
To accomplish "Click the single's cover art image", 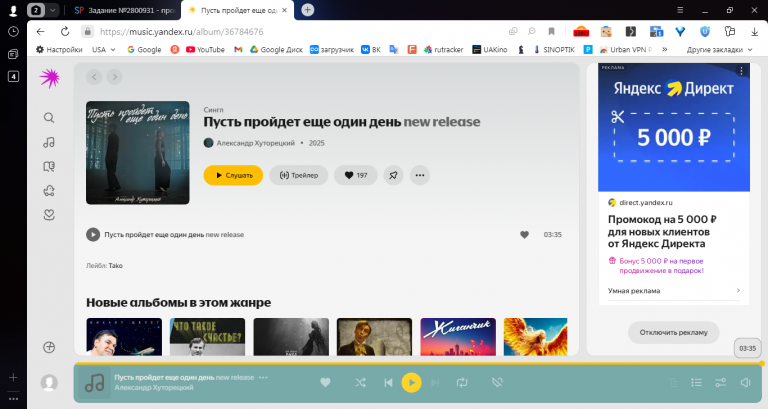I will (138, 153).
